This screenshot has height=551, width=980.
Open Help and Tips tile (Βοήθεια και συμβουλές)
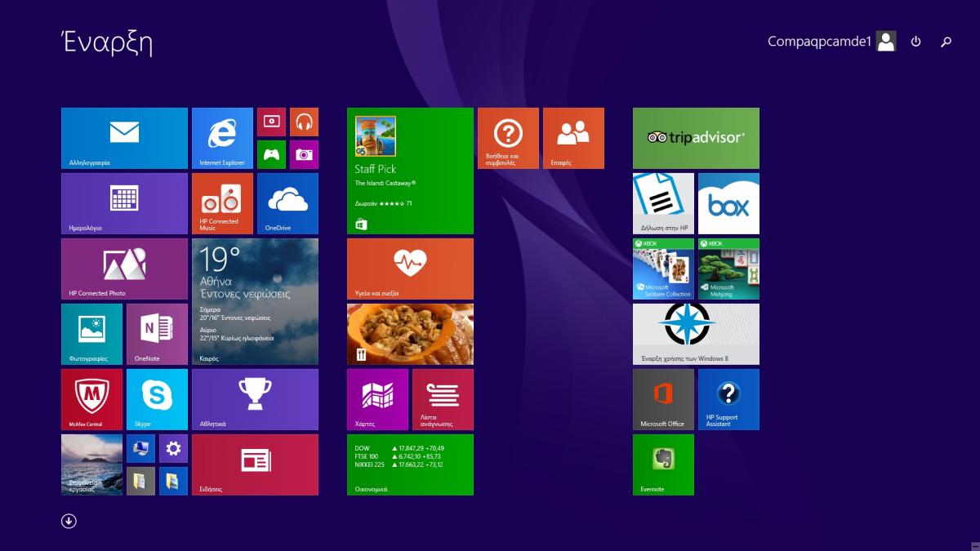508,138
